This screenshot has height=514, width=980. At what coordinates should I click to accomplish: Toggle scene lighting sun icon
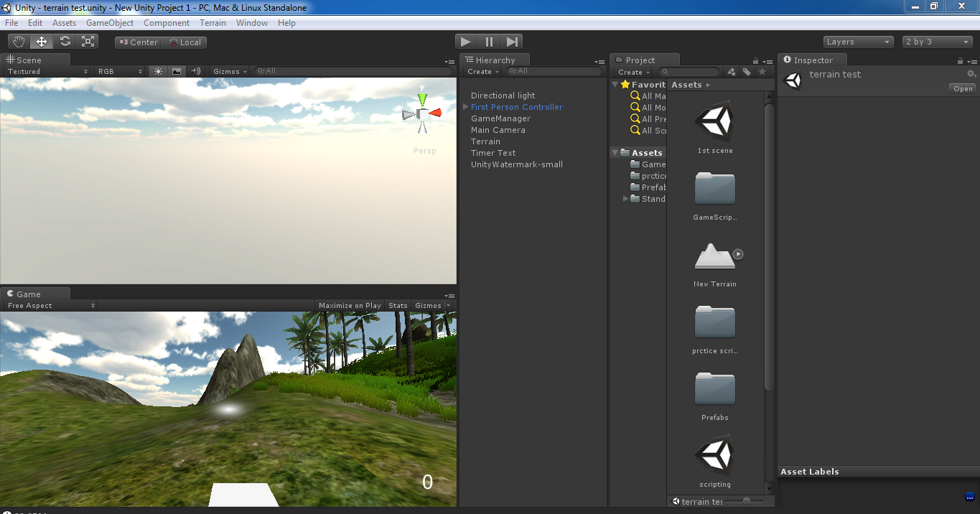point(158,71)
